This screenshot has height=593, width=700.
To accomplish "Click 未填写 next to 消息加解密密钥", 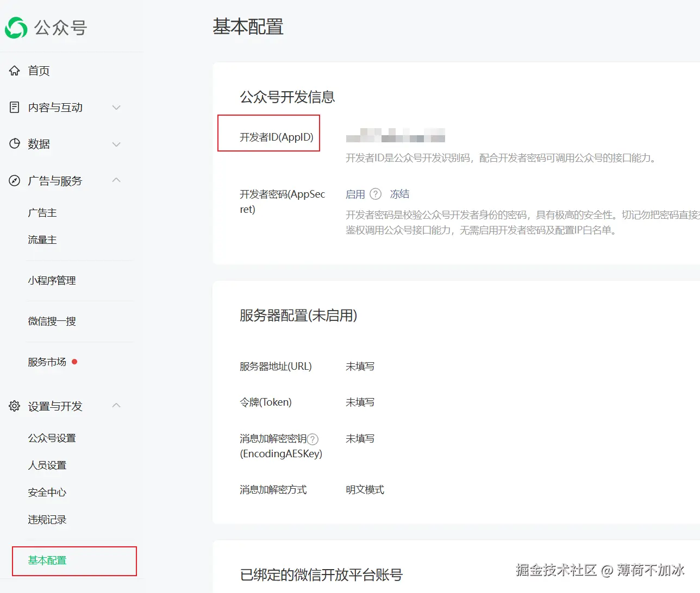I will pyautogui.click(x=360, y=439).
